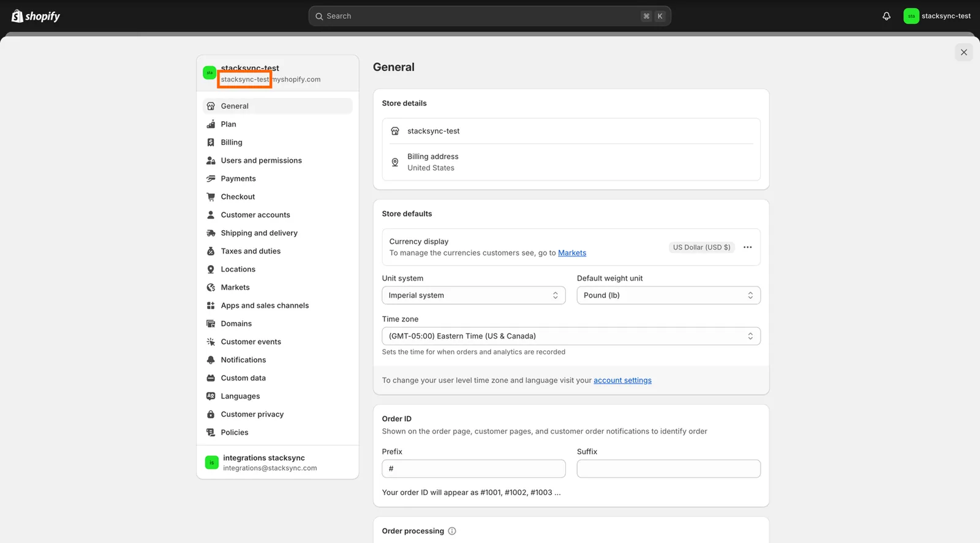The image size is (980, 543).
Task: Click the Payments card icon
Action: coord(211,179)
